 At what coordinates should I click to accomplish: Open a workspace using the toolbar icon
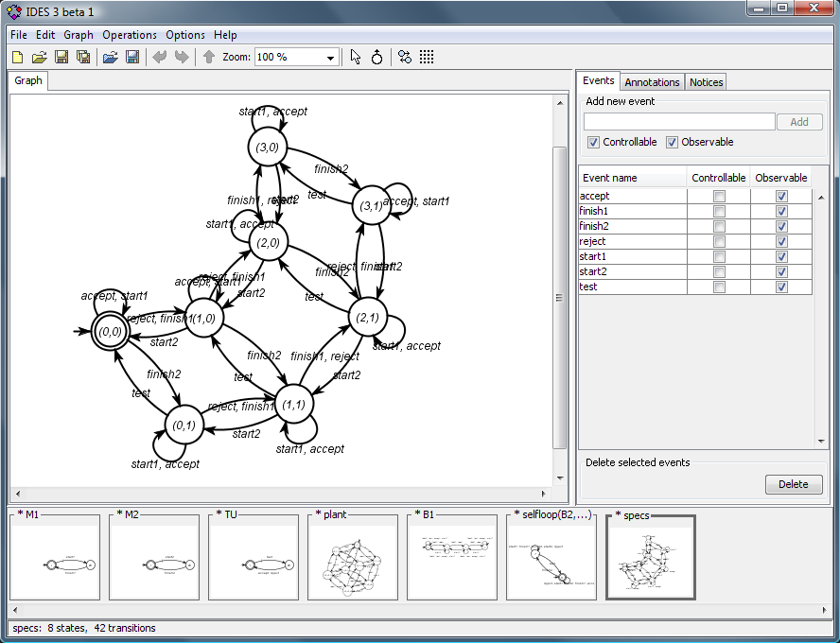tap(111, 57)
